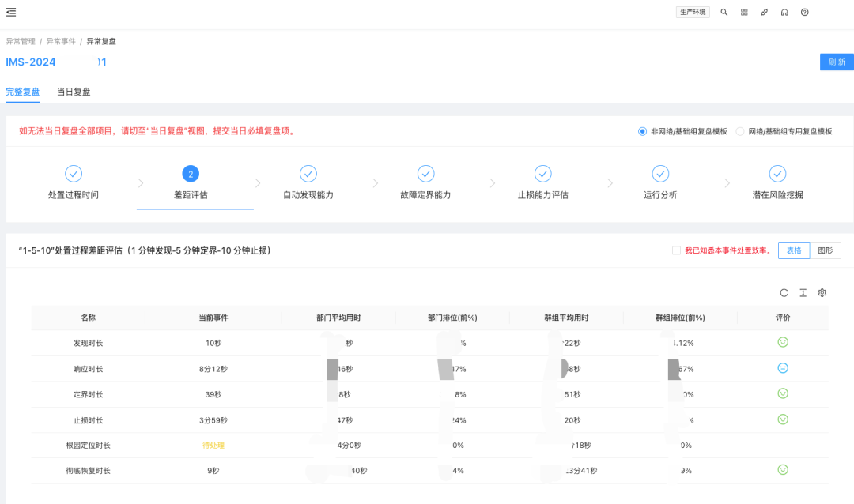Switch to 完整复盘 tab
This screenshot has width=854, height=504.
23,92
